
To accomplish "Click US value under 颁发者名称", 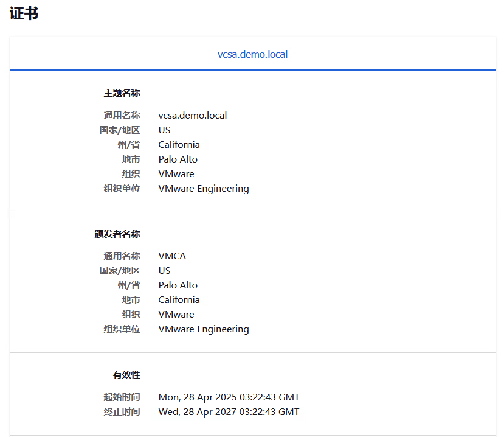I will pos(164,271).
